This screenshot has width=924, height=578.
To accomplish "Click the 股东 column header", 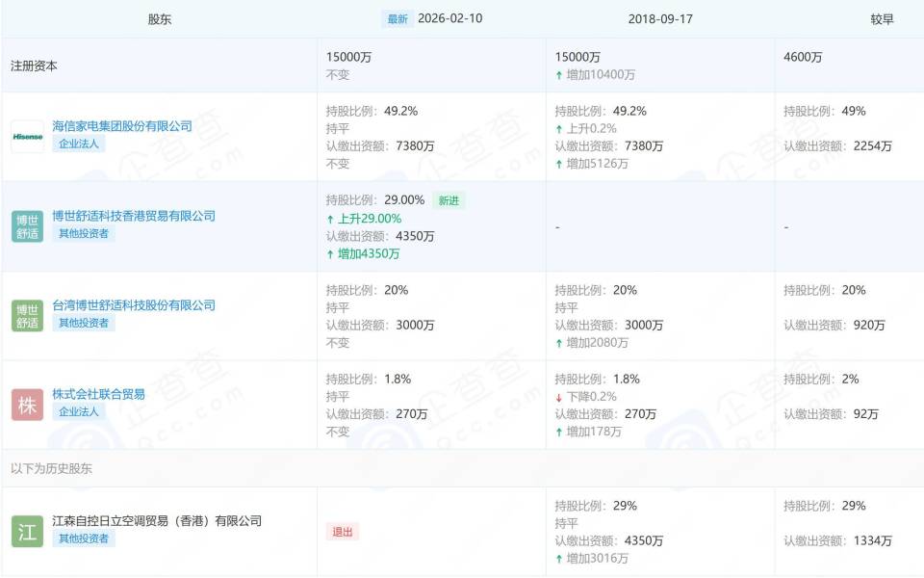I will coord(160,19).
